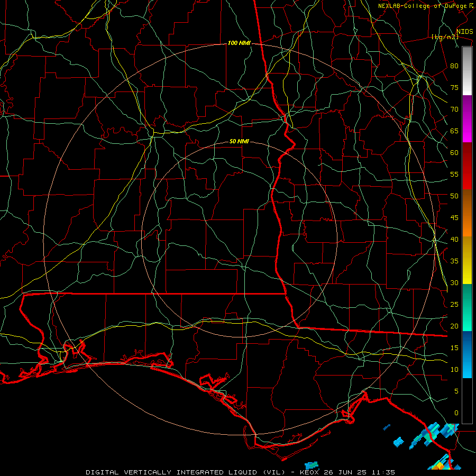Click the 15 value on the color scale

pyautogui.click(x=454, y=348)
